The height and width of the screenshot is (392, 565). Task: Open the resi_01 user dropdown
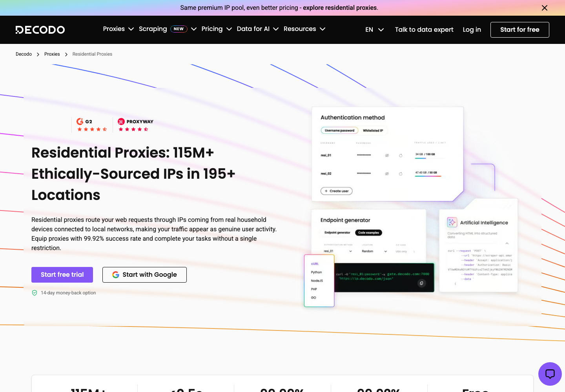pos(338,251)
